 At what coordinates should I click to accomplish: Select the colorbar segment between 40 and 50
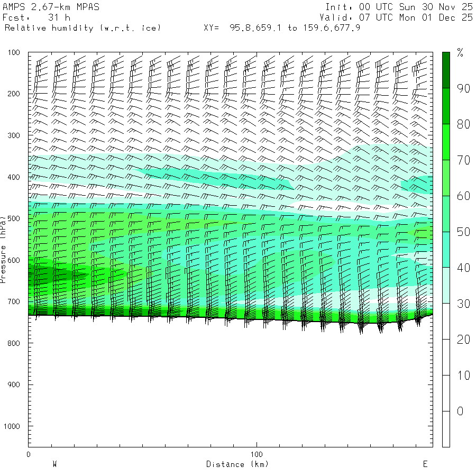click(x=446, y=250)
